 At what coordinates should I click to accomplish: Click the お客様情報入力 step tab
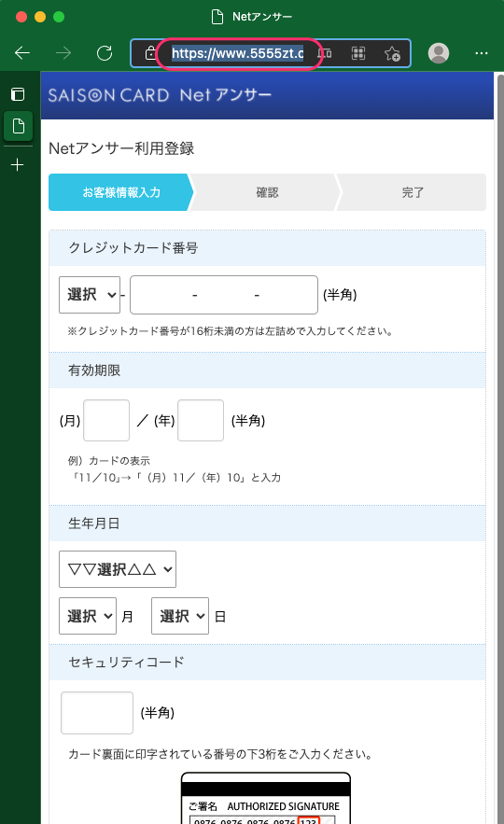121,192
